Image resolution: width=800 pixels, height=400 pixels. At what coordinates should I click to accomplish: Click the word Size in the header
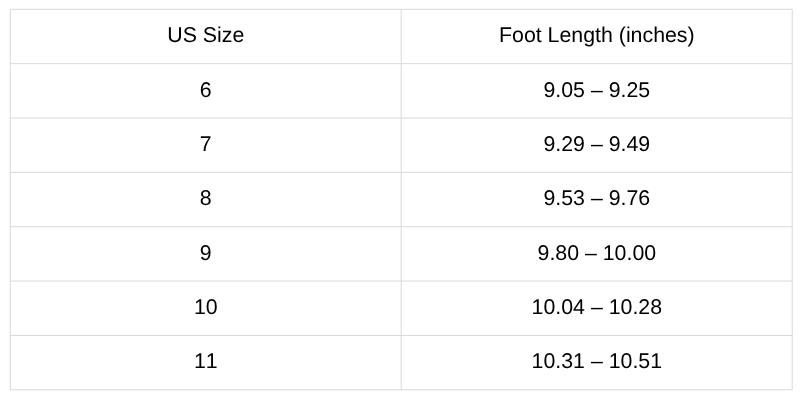point(223,35)
